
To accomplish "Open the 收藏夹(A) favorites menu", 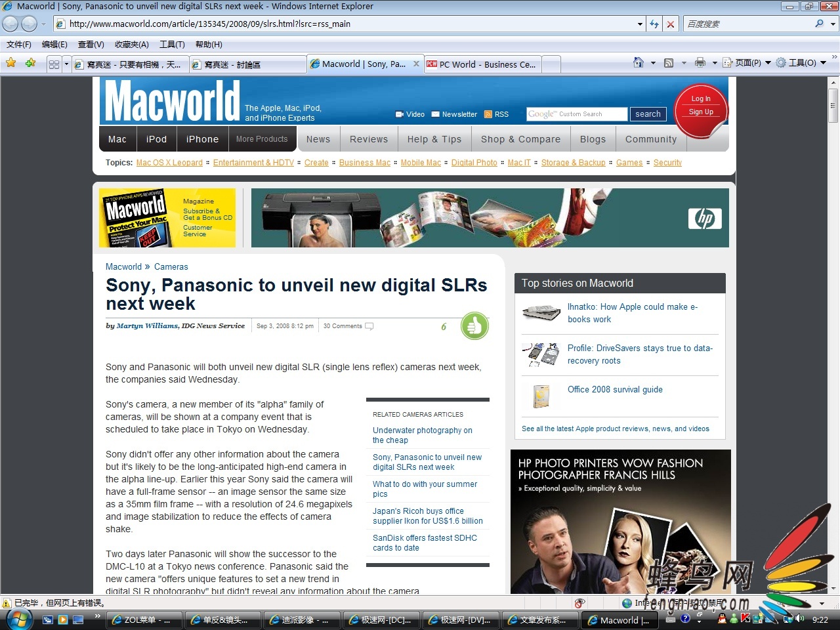I will 131,45.
